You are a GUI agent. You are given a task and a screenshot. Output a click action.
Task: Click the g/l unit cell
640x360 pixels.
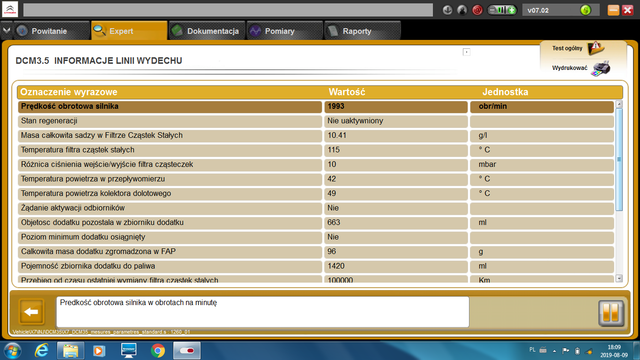pos(542,136)
